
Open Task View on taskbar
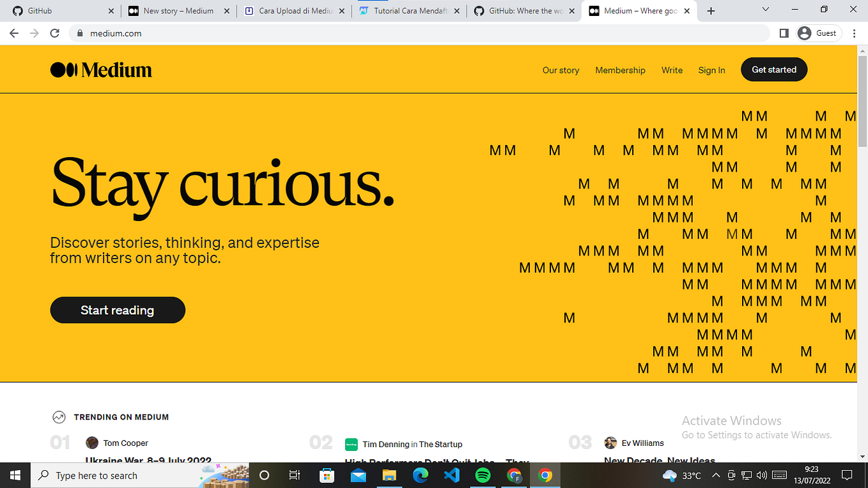tap(295, 475)
